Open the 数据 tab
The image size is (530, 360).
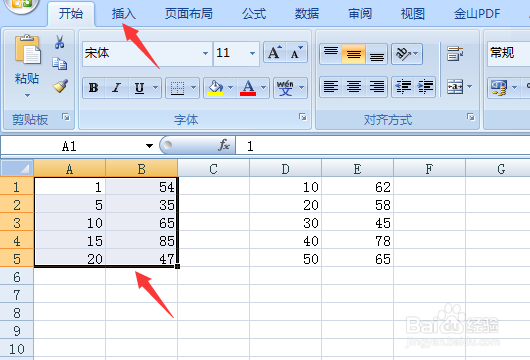[x=307, y=14]
